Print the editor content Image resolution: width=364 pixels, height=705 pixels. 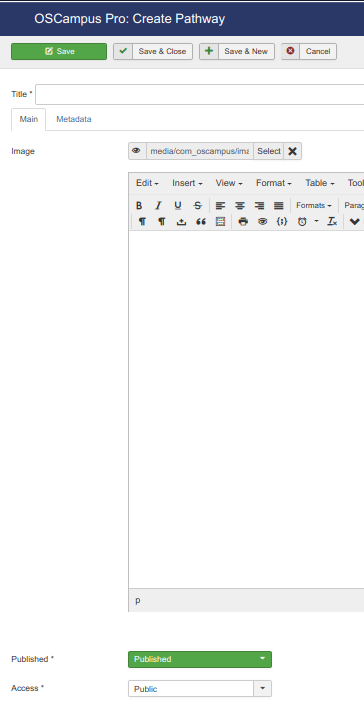(243, 221)
